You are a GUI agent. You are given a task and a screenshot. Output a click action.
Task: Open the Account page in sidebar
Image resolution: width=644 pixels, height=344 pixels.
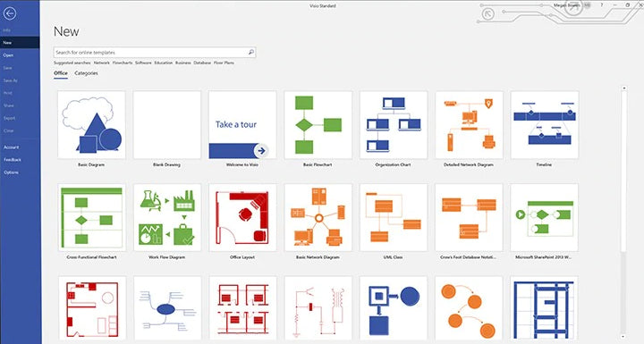[12, 147]
